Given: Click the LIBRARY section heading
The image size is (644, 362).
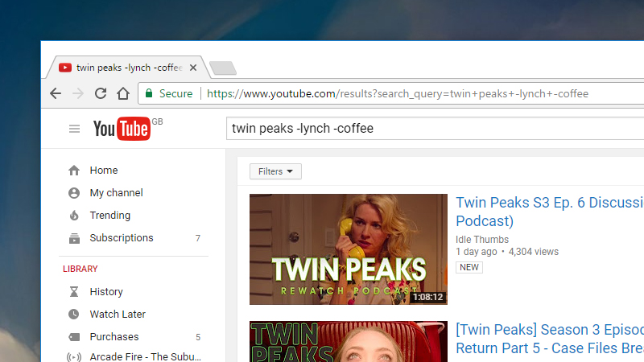Looking at the screenshot, I should tap(80, 269).
